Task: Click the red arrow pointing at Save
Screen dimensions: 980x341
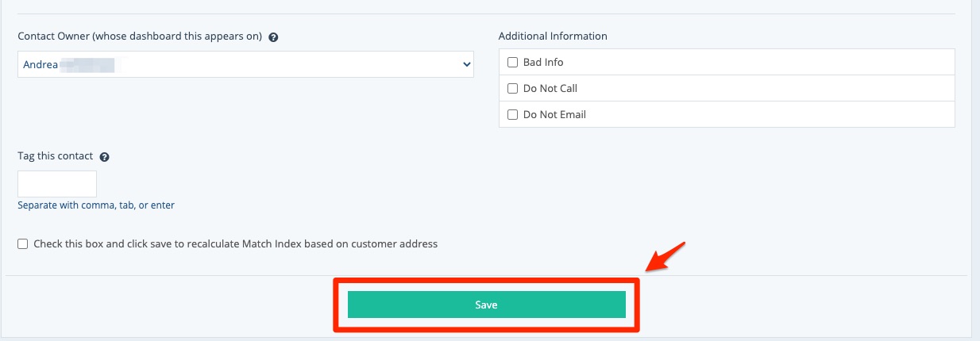Action: pos(666,255)
